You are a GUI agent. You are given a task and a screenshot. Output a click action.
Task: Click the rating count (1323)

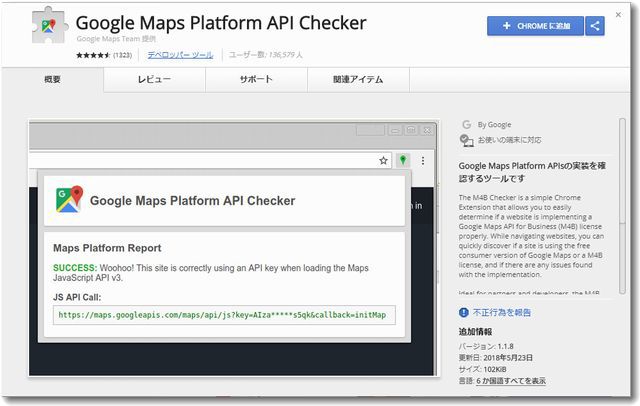click(x=122, y=55)
